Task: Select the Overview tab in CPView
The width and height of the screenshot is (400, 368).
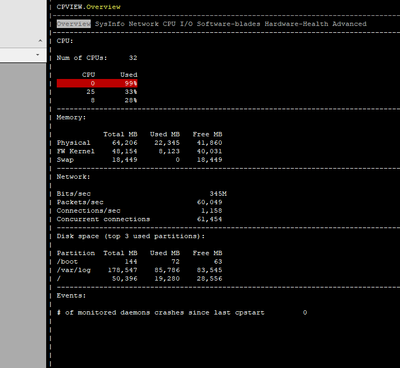Action: point(74,24)
